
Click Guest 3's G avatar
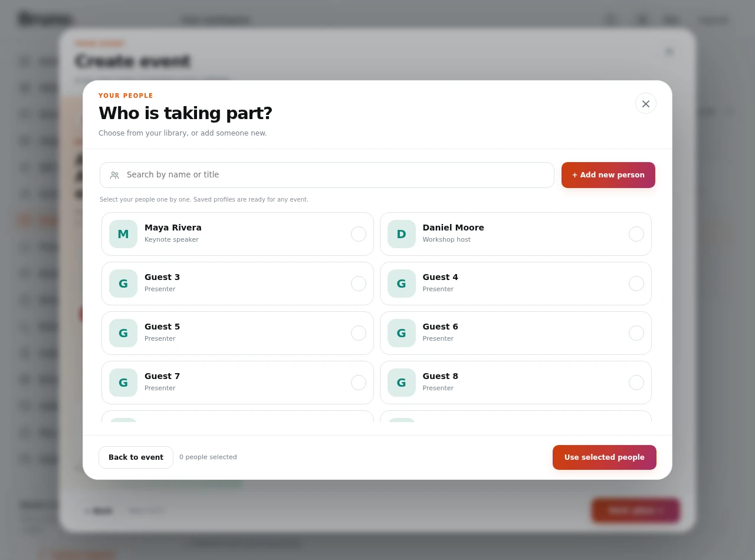click(123, 284)
